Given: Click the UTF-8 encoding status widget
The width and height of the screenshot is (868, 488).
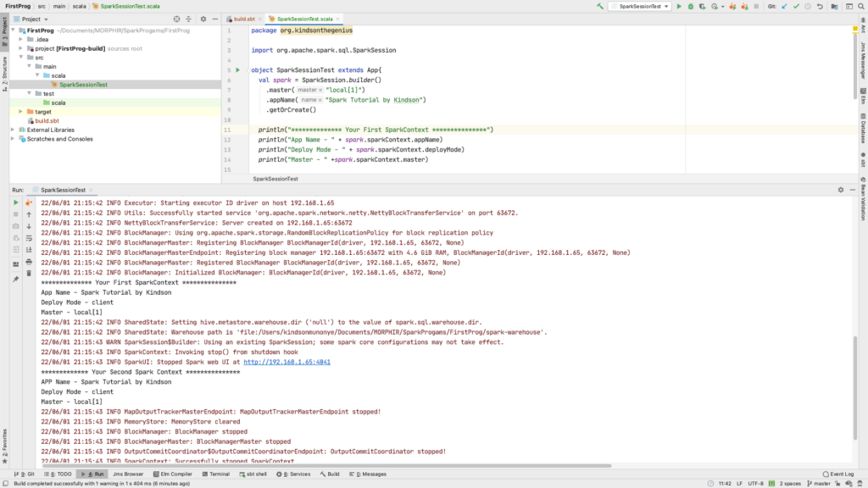Looking at the screenshot, I should pyautogui.click(x=755, y=484).
